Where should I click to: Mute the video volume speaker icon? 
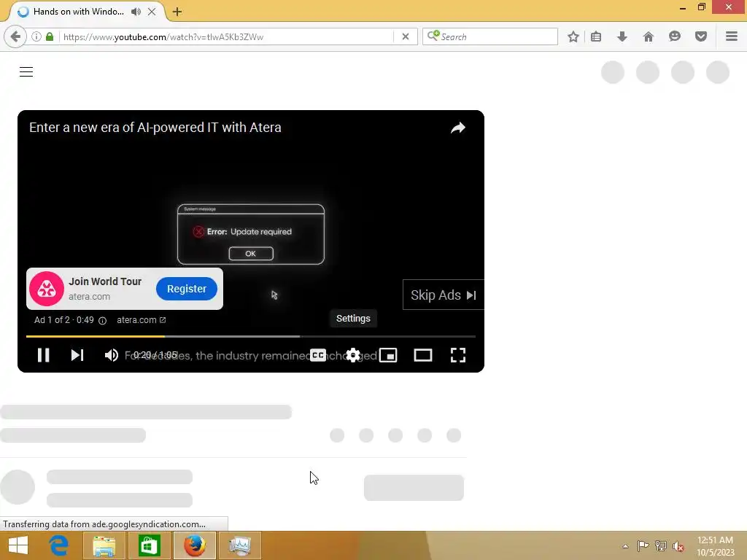[112, 355]
